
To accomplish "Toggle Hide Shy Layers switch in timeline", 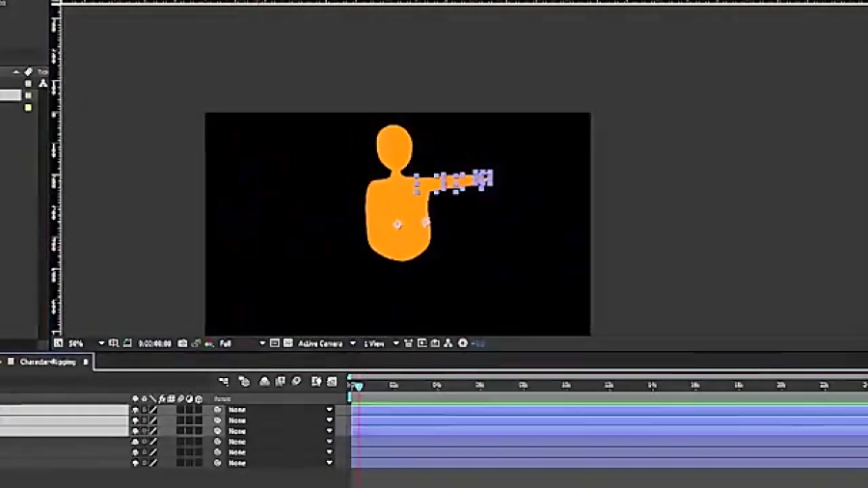I will click(x=264, y=381).
